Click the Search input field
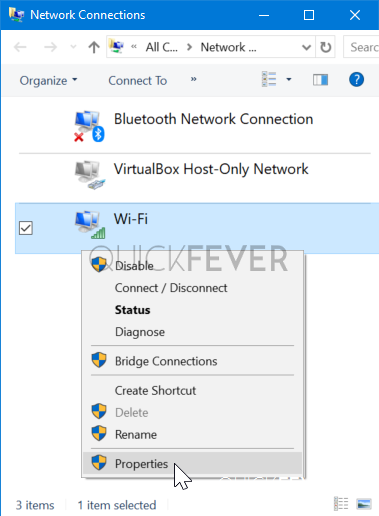The height and width of the screenshot is (516, 379). click(361, 47)
